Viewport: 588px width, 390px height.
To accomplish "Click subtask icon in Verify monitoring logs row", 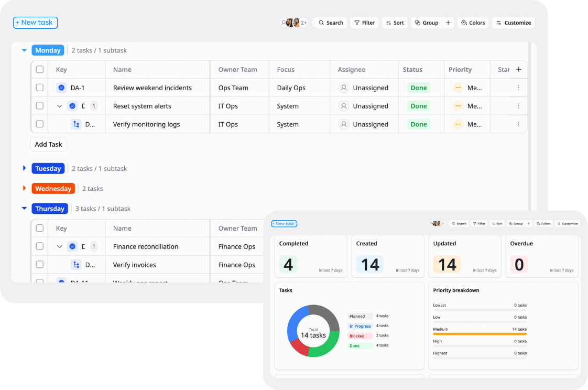I will [x=76, y=124].
